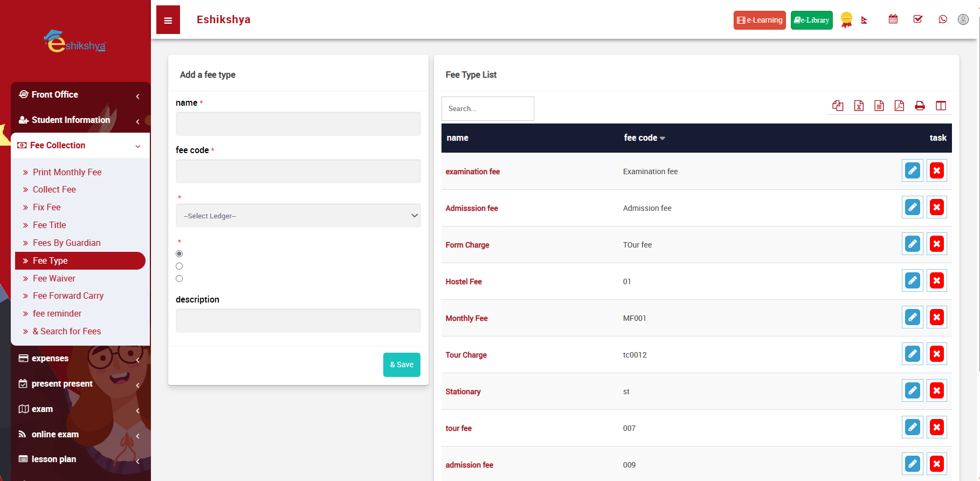This screenshot has height=481, width=980.
Task: Print the fee type list
Action: click(x=920, y=106)
